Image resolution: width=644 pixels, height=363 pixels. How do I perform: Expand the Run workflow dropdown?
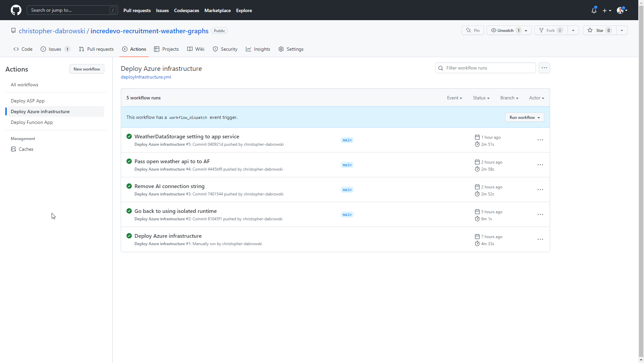[524, 118]
